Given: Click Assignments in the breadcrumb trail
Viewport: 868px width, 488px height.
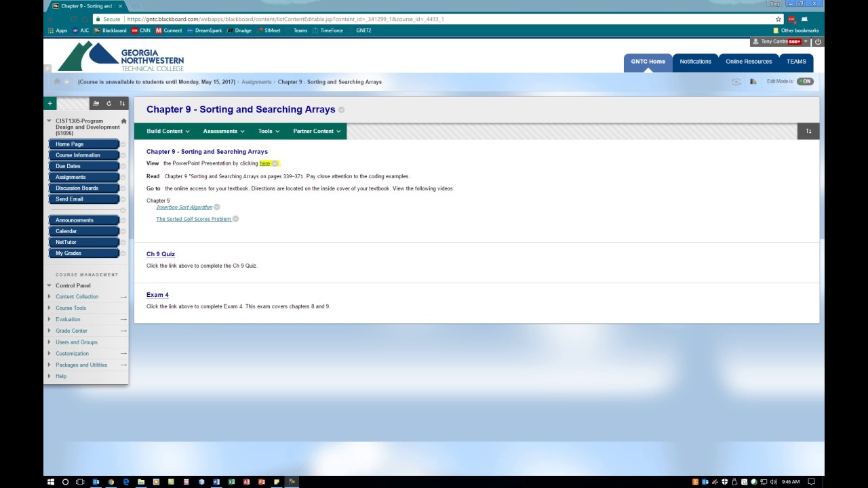Looking at the screenshot, I should coord(256,82).
